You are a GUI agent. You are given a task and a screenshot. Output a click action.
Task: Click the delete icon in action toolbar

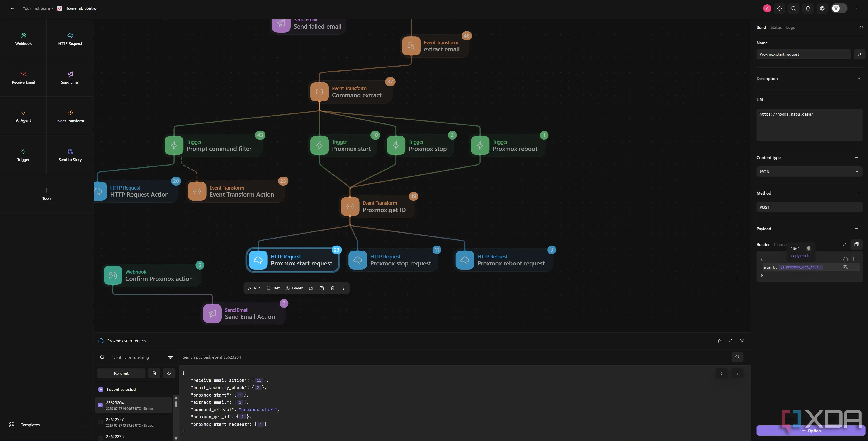333,288
